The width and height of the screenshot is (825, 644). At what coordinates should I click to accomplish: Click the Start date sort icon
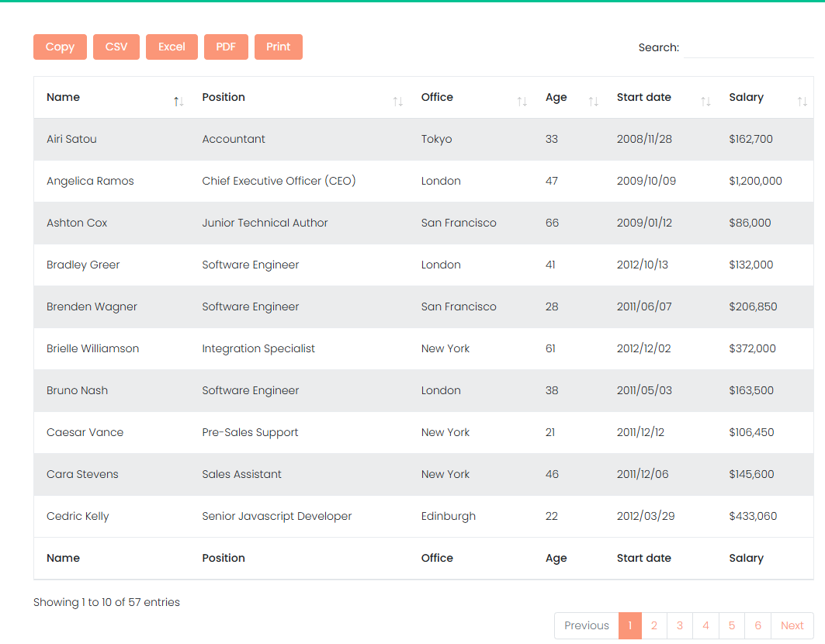click(x=705, y=100)
